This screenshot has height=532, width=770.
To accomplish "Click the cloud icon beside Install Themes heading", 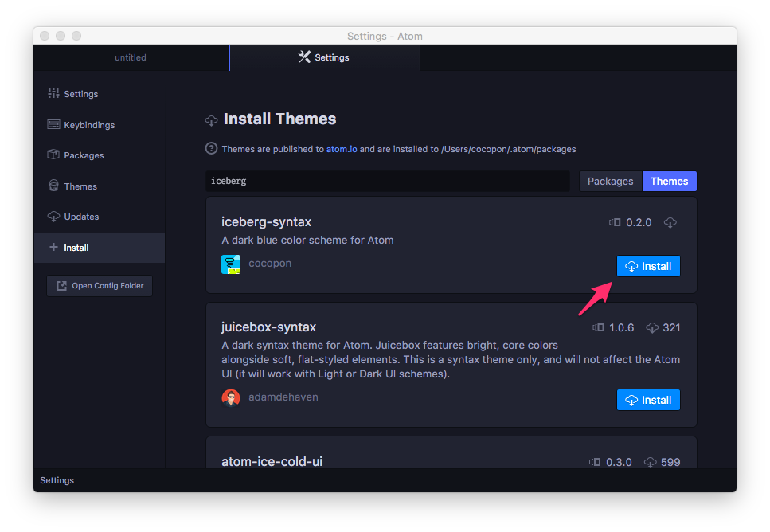I will pyautogui.click(x=211, y=120).
